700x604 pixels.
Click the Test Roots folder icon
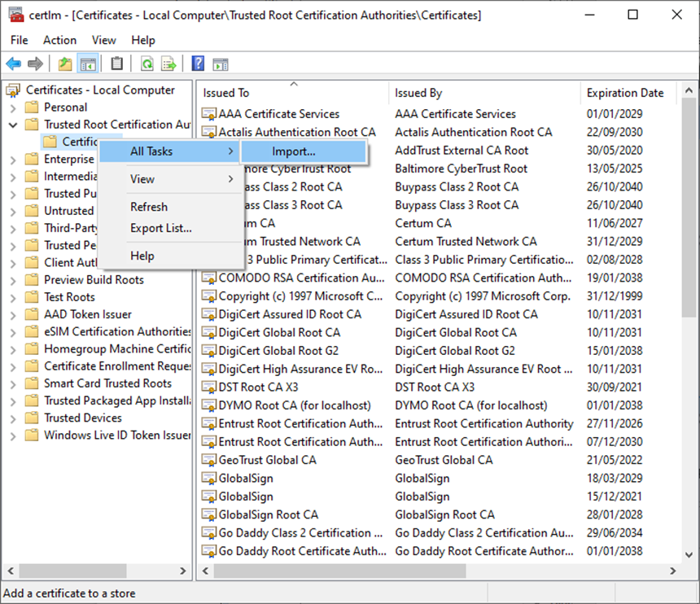[x=32, y=297]
